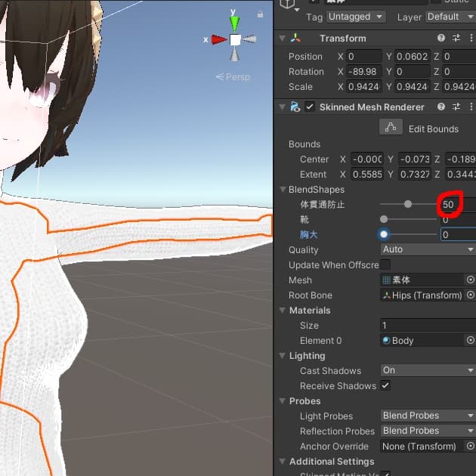This screenshot has height=476, width=476.
Task: Click the Rotation X field -89.98
Action: [364, 72]
